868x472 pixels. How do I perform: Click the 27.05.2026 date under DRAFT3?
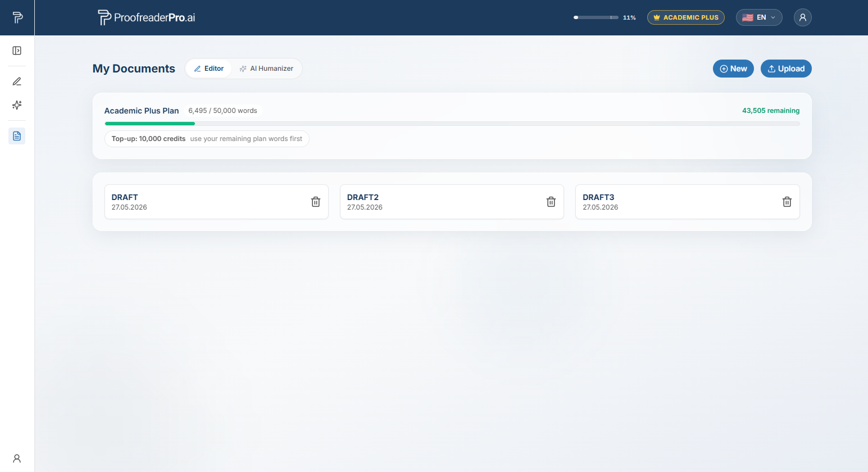[600, 207]
